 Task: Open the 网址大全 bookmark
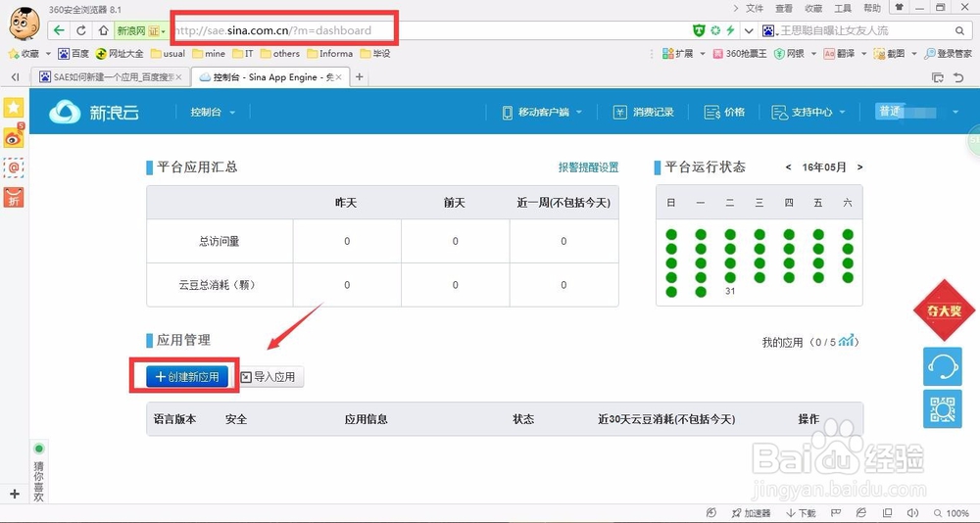click(120, 54)
